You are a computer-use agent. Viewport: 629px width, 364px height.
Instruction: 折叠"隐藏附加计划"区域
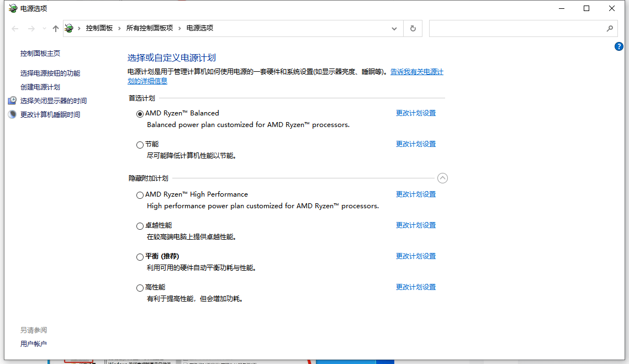(442, 178)
